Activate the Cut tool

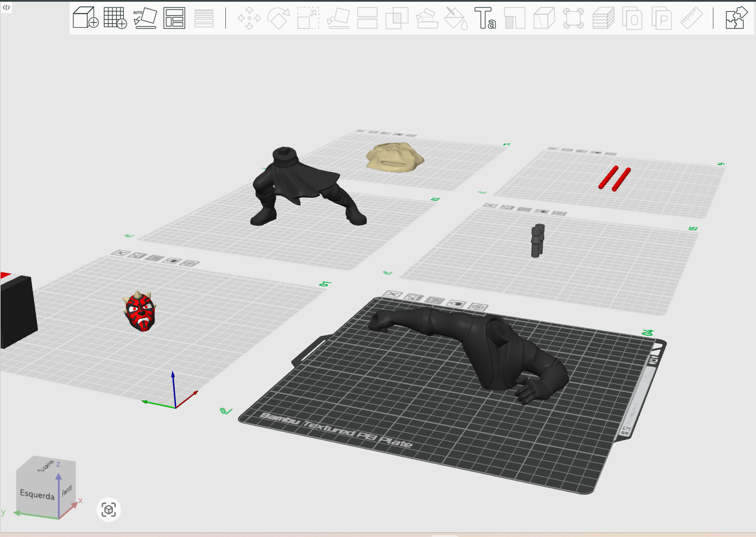(x=367, y=18)
